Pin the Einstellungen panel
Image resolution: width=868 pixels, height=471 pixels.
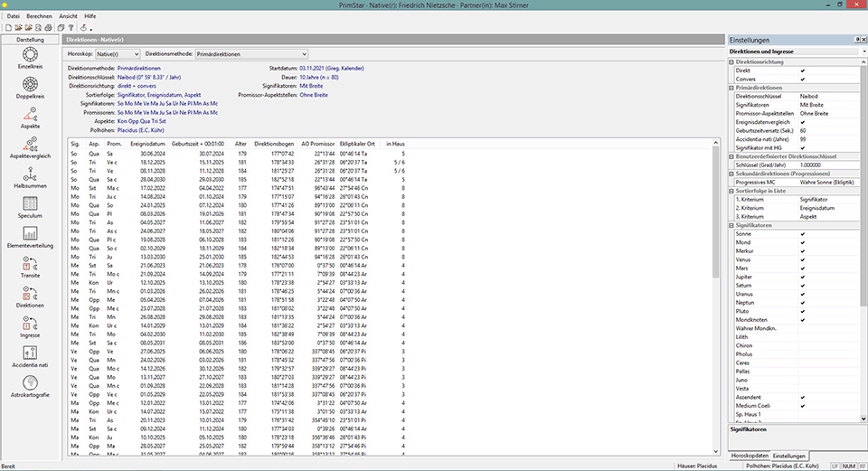point(857,40)
